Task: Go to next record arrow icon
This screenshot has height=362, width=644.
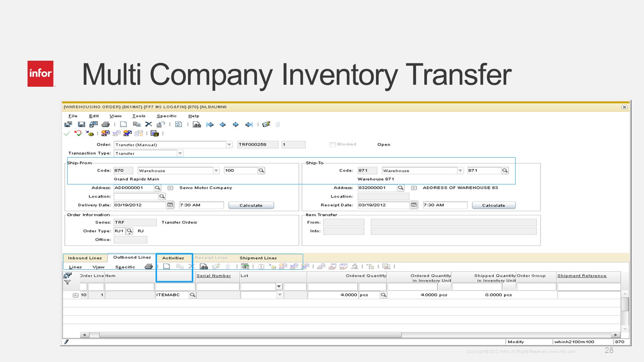Action: pos(236,124)
